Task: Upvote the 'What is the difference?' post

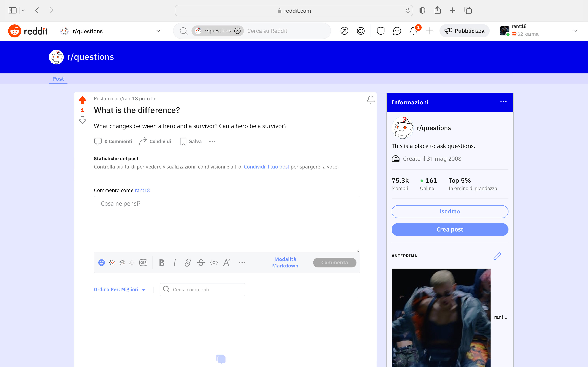Action: 82,100
